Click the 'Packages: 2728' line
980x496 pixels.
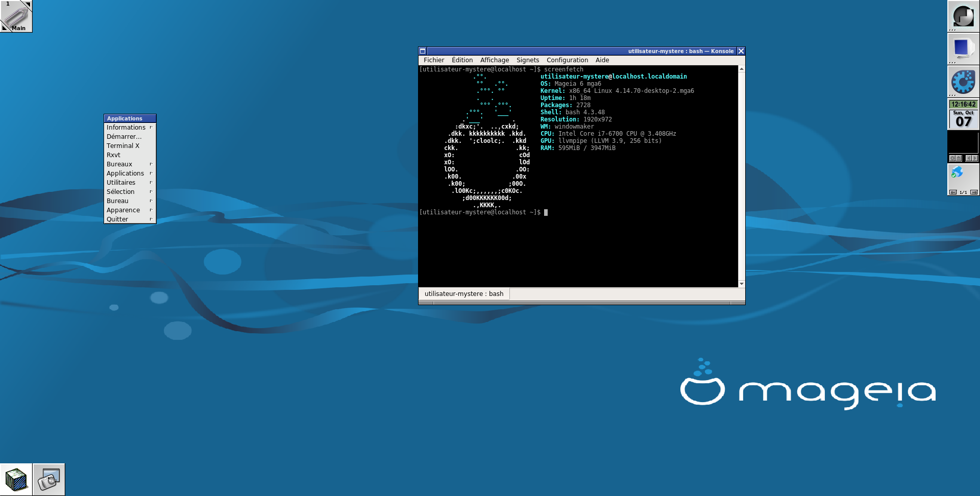tap(566, 105)
